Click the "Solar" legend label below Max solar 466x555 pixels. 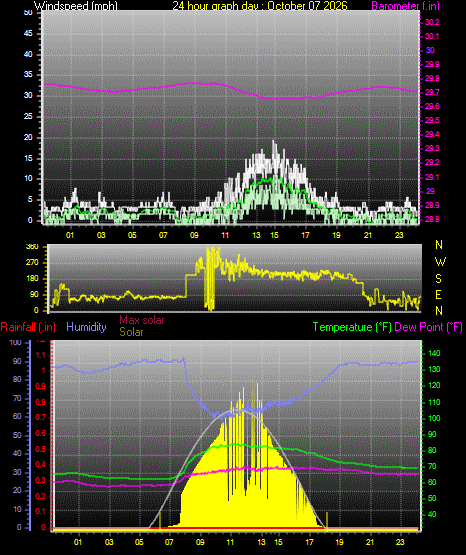(131, 332)
